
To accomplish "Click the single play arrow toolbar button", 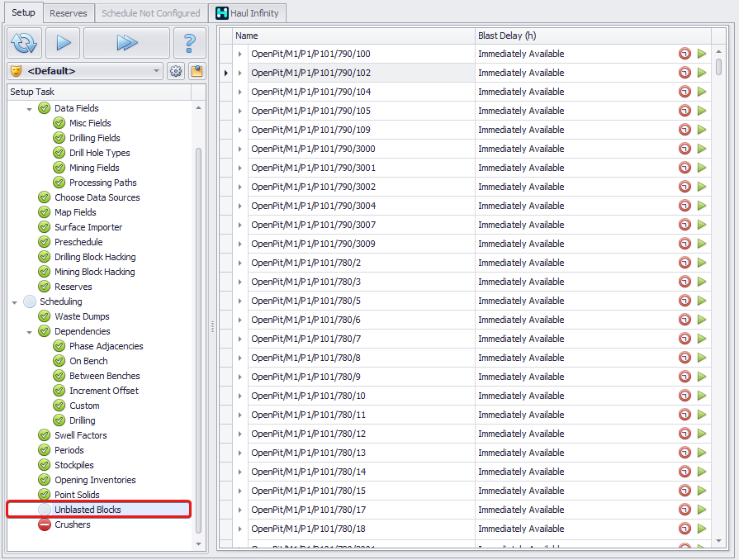I will 63,43.
